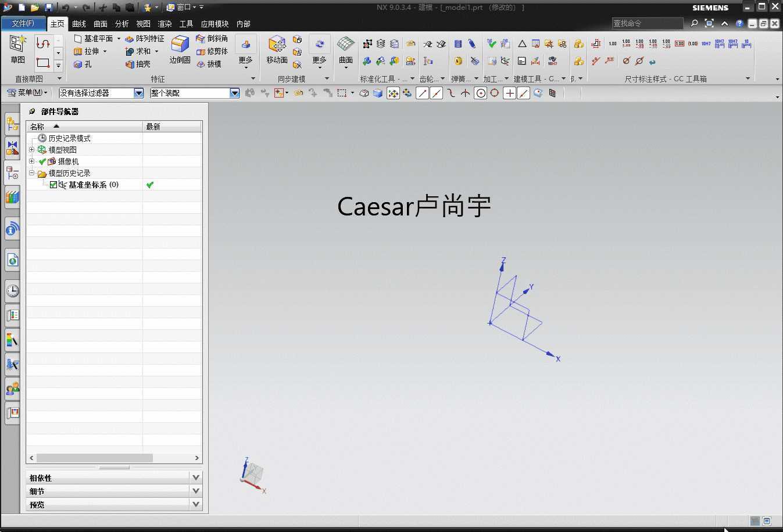The image size is (783, 532).
Task: Open the 窗口 window menu button
Action: 181,8
